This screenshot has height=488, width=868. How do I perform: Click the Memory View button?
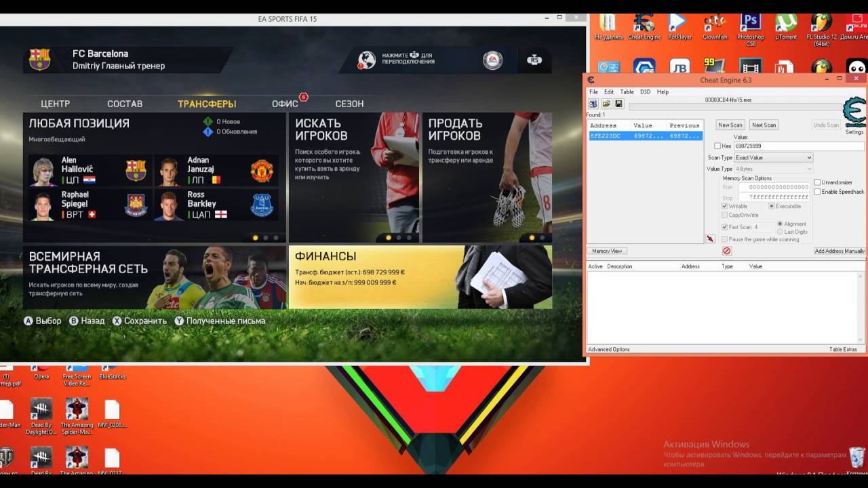(x=607, y=251)
